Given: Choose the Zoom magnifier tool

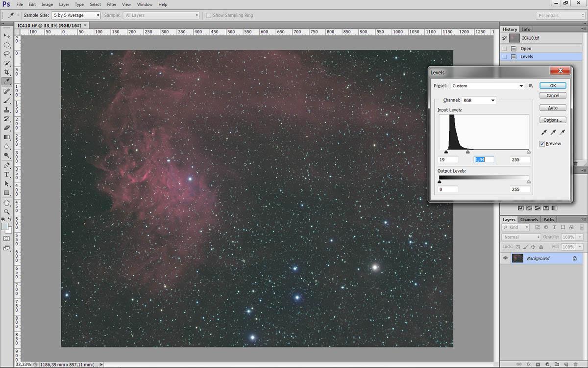Looking at the screenshot, I should 7,211.
